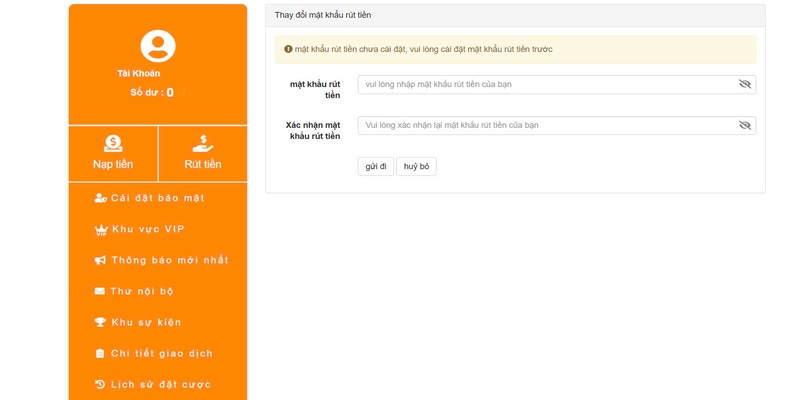Show password in mật khẩu rút tiền field

pos(744,84)
